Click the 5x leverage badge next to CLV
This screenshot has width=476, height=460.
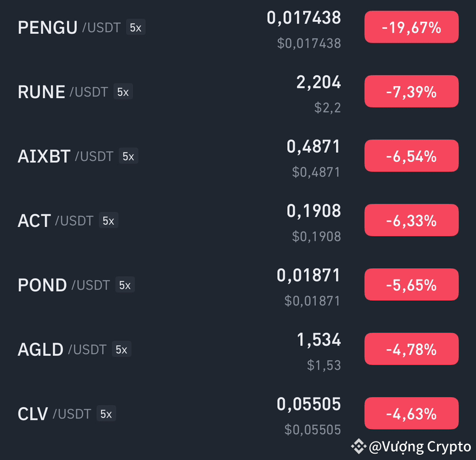[x=106, y=413]
